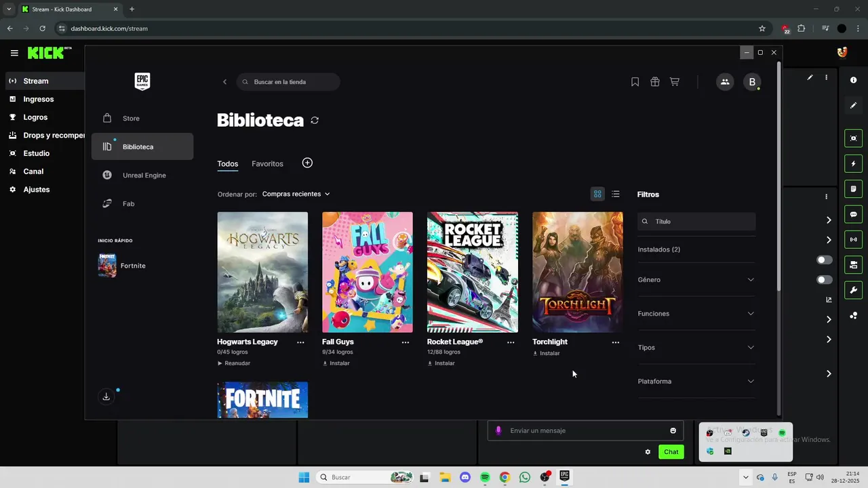The image size is (868, 488).
Task: Open the Kick user avatar at top right
Action: 842,52
